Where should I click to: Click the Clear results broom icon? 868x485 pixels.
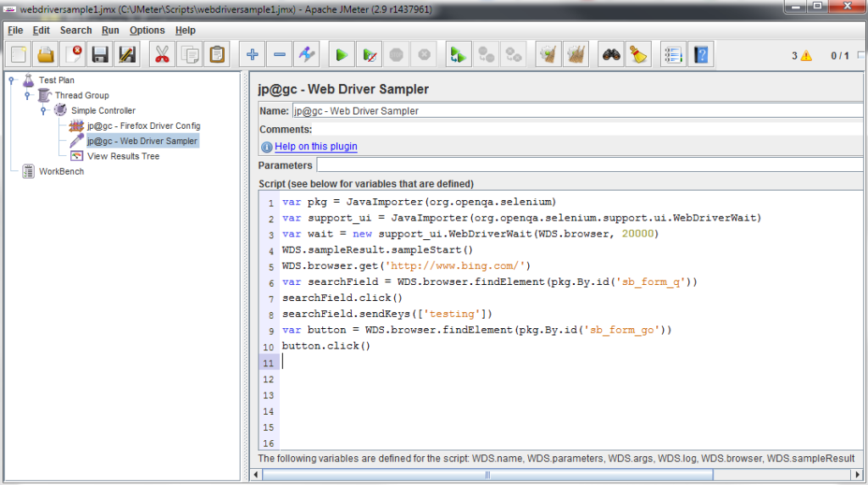(548, 55)
